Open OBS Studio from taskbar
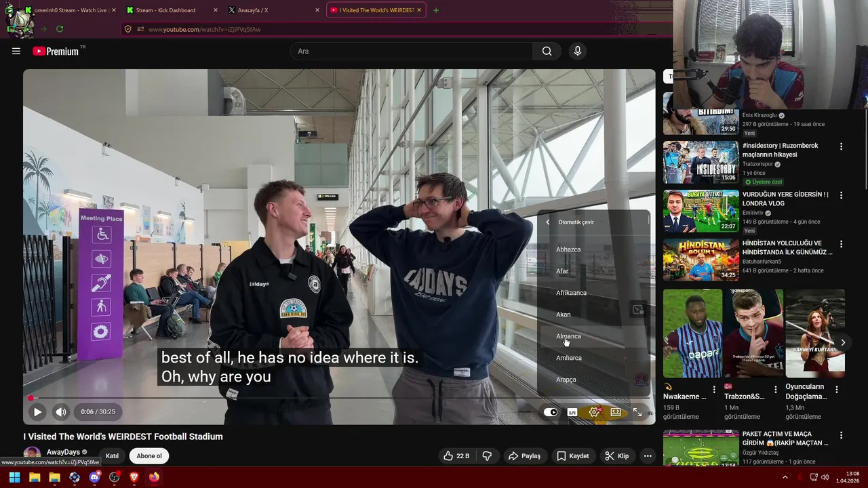 point(114,477)
